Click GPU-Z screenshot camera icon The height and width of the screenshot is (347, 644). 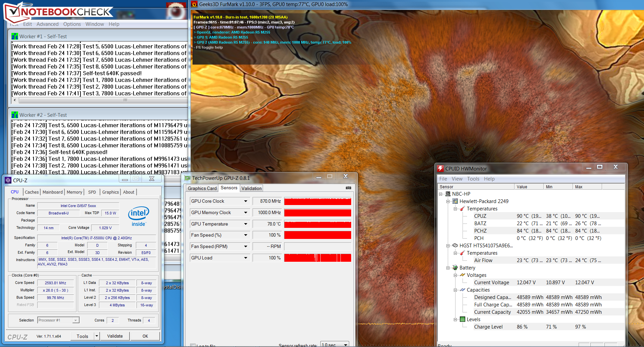click(x=348, y=188)
